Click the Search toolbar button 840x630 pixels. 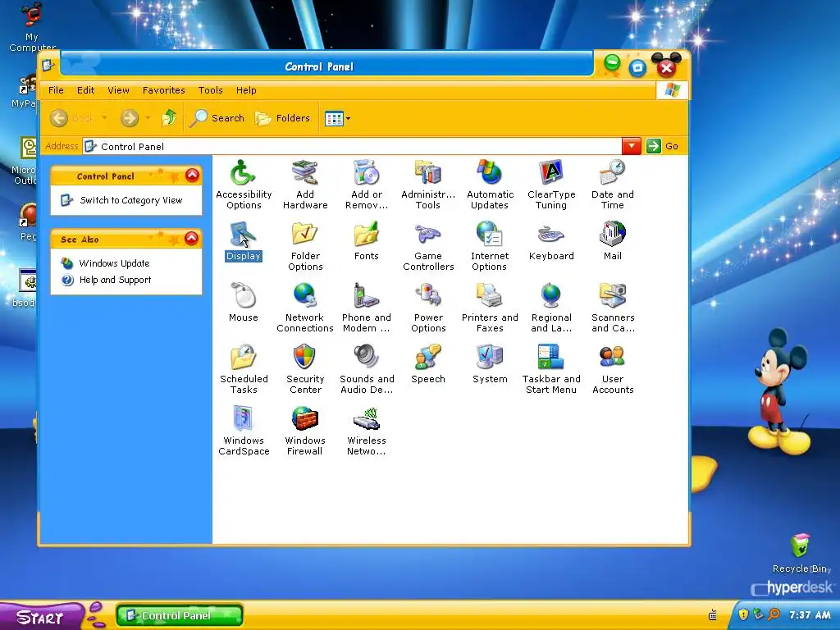(217, 118)
